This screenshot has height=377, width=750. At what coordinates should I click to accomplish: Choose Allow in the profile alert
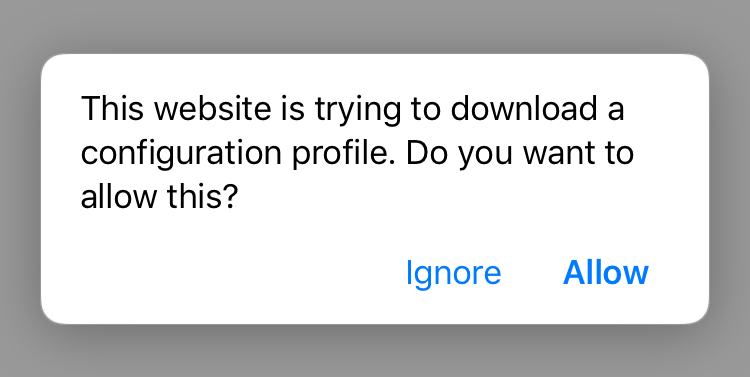coord(606,273)
